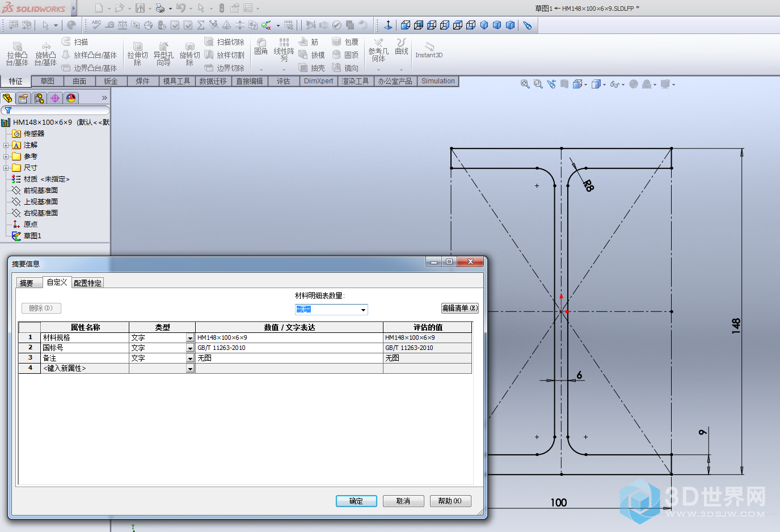Click the Rib (筋) feature
Screen dimensions: 780x532
(309, 42)
